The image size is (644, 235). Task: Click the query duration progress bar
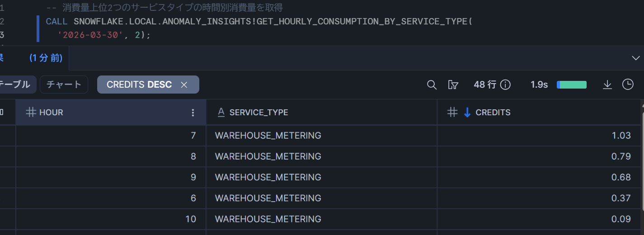[x=572, y=85]
